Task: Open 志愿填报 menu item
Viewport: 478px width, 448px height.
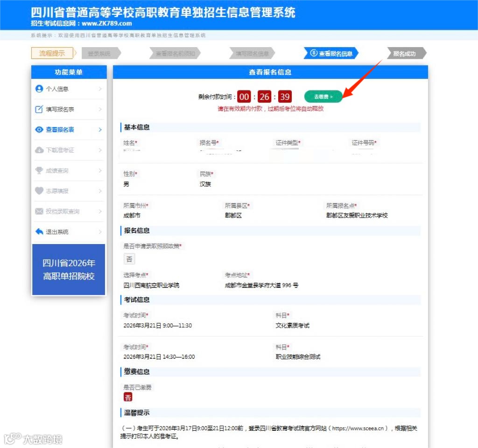Action: coord(69,191)
